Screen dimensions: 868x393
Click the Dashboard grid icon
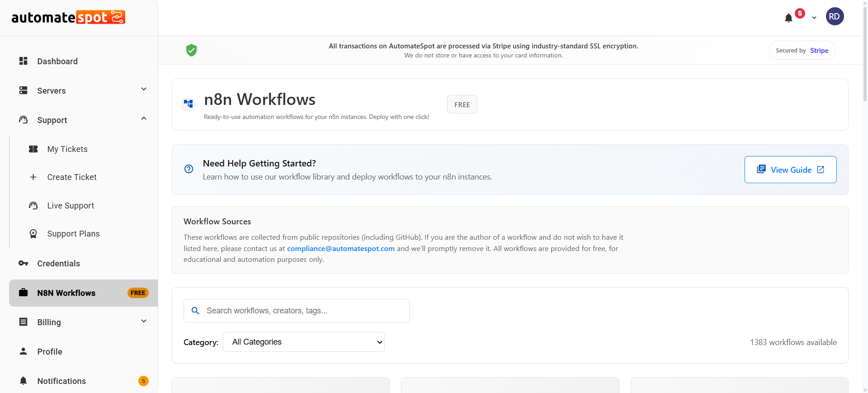[24, 61]
